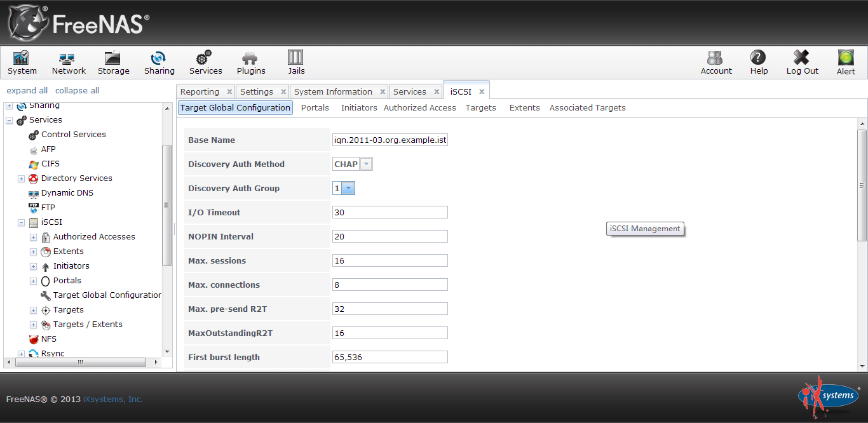Open the Sharing toolbar icon
This screenshot has height=423, width=868.
click(159, 63)
